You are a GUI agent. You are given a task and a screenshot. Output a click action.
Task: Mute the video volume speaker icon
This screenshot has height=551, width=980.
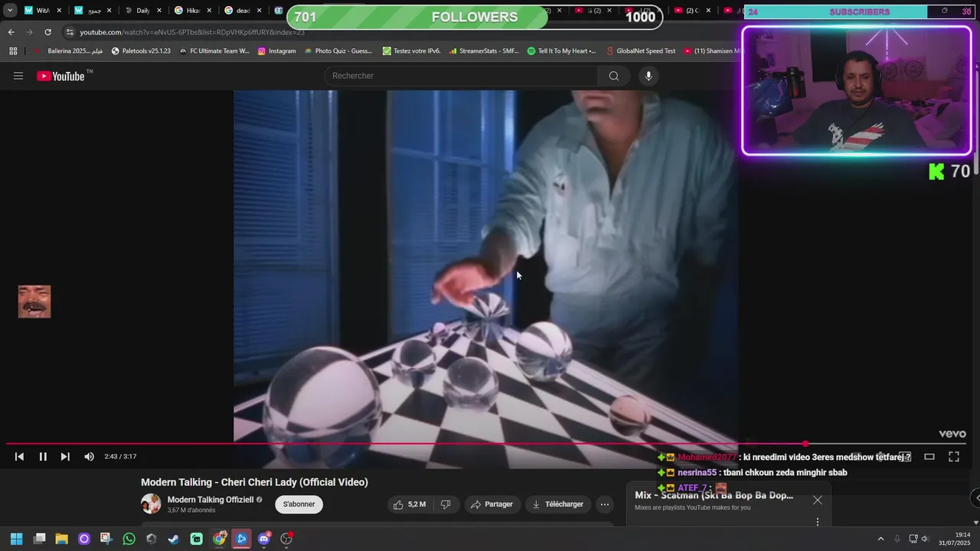point(89,457)
